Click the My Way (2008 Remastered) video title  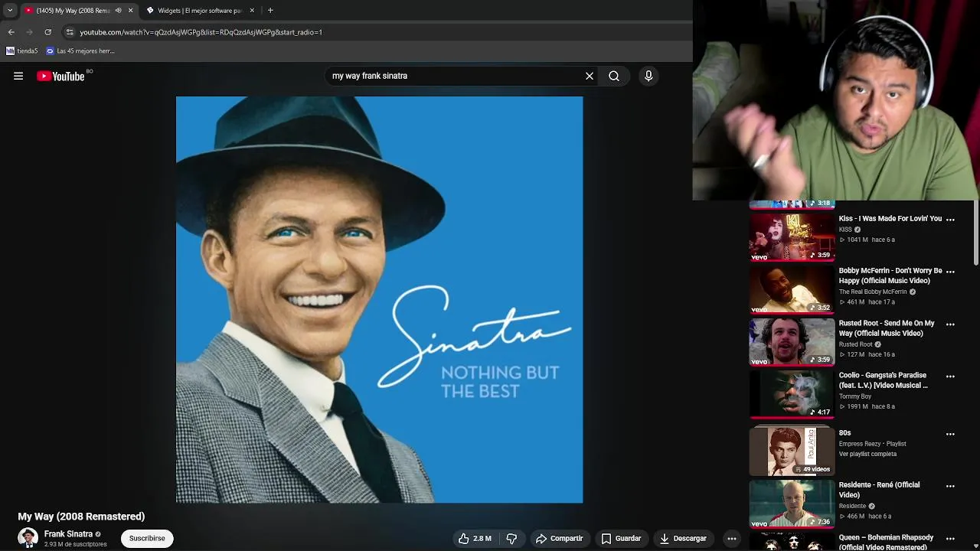click(81, 517)
